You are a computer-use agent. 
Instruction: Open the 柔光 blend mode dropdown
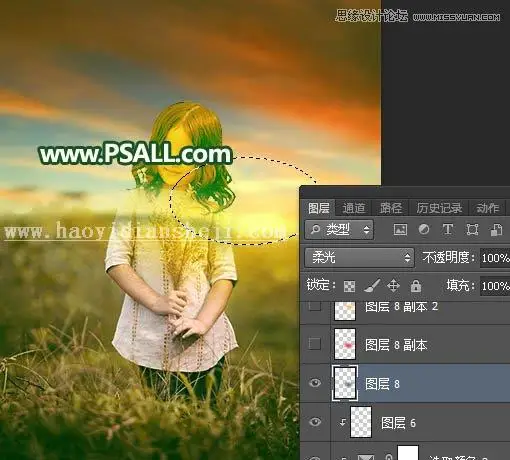pyautogui.click(x=359, y=257)
